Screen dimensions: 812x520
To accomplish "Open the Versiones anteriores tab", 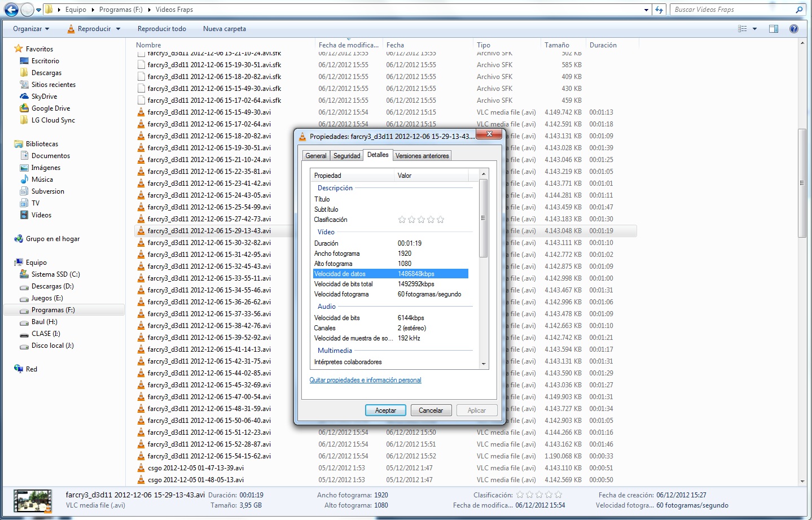I will [422, 156].
